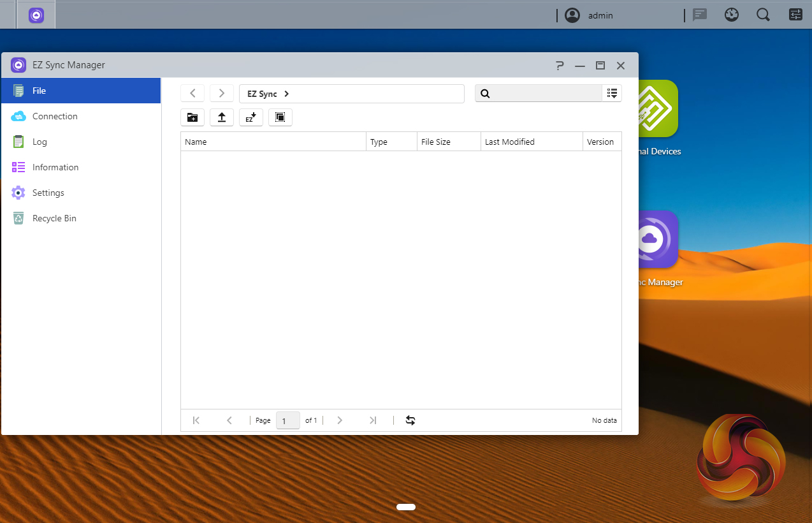The image size is (812, 523).
Task: Sort by the Version column header
Action: pos(602,142)
